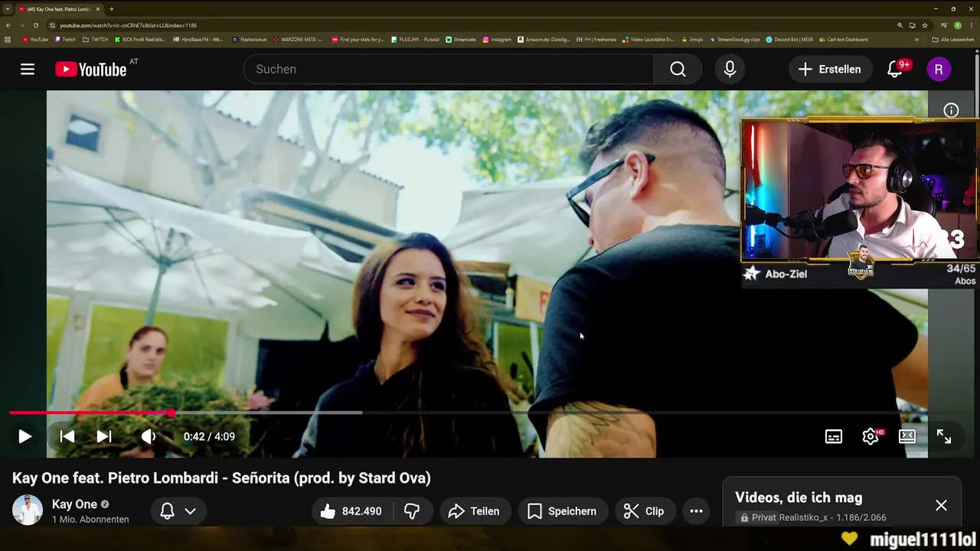Viewport: 980px width, 551px height.
Task: Focus the Suchen search field
Action: 449,69
